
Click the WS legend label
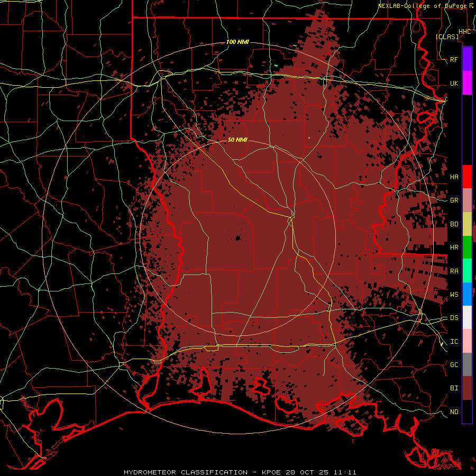[454, 294]
